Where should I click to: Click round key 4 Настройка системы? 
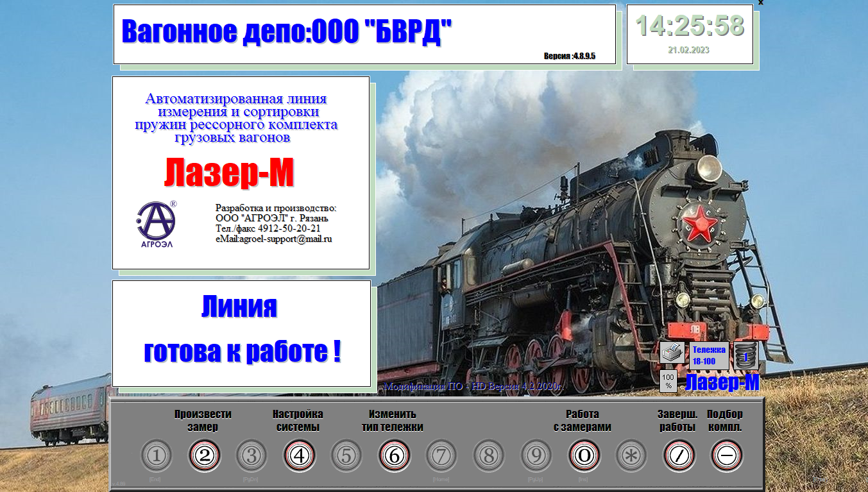click(x=299, y=456)
